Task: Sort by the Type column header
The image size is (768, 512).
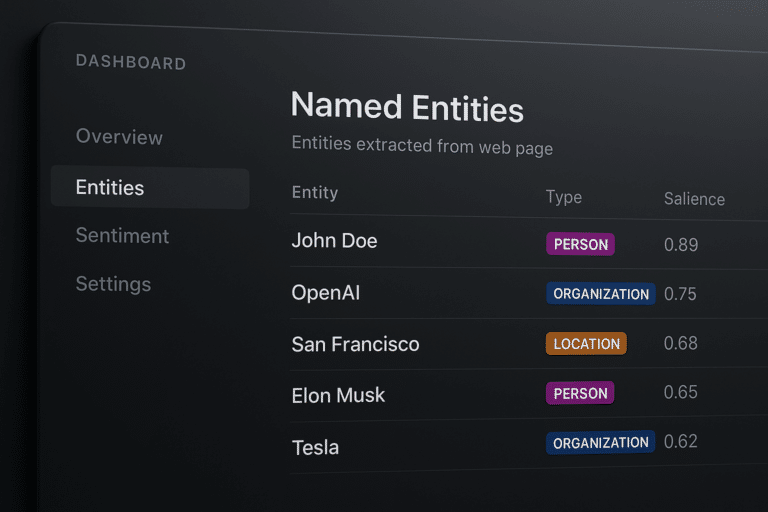Action: click(564, 197)
